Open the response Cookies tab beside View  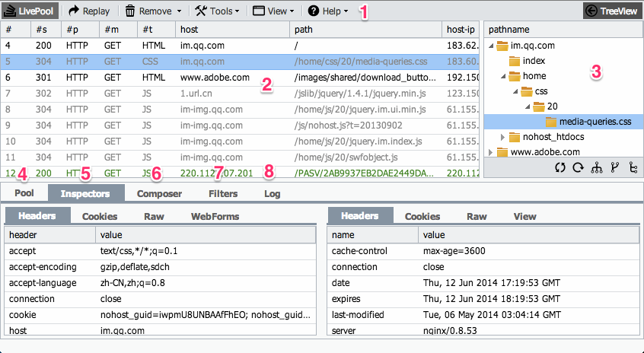422,216
